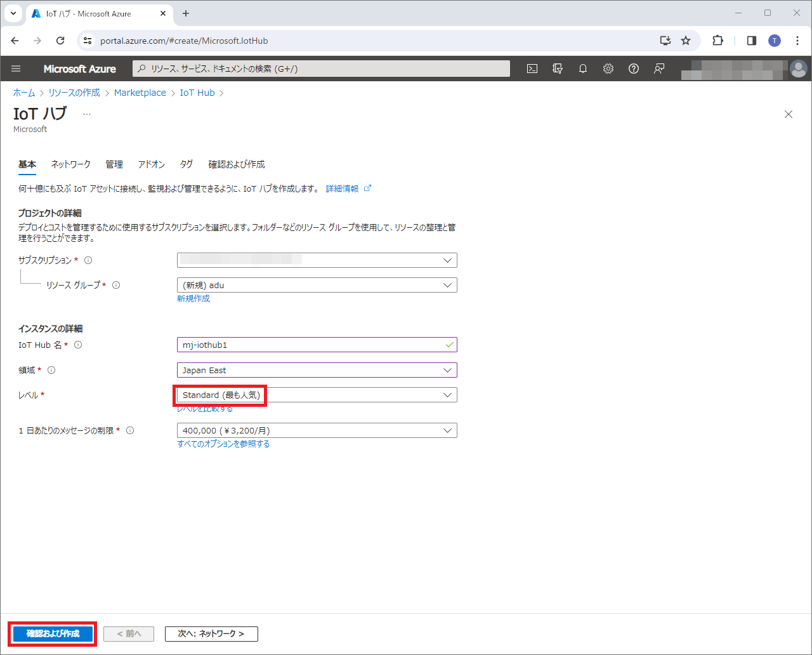
Task: Open the notifications bell
Action: pos(583,69)
